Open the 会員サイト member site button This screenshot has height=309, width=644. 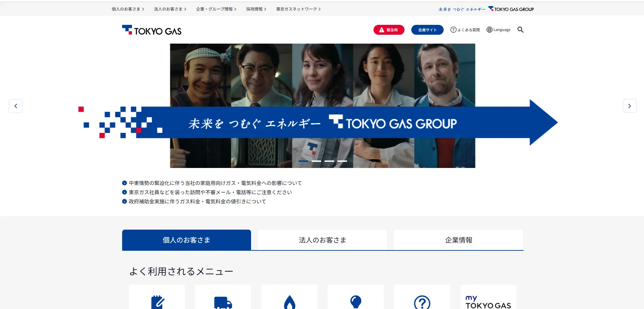pyautogui.click(x=427, y=30)
